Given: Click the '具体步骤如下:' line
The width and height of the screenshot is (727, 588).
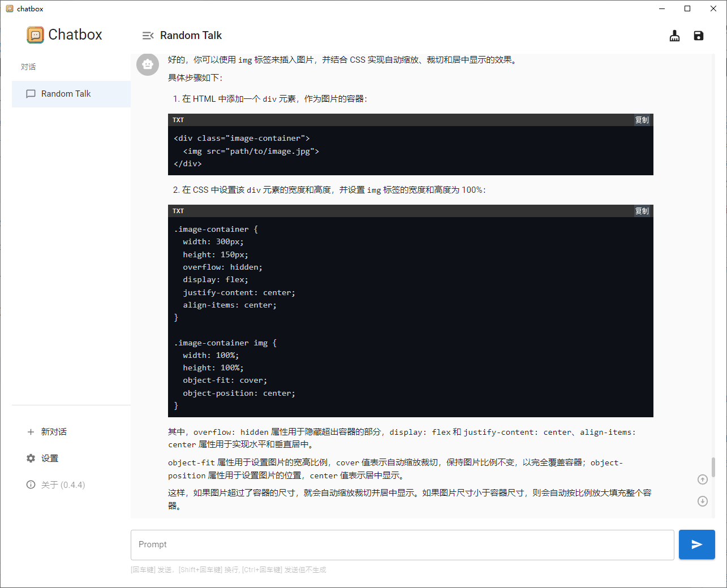Looking at the screenshot, I should click(195, 78).
